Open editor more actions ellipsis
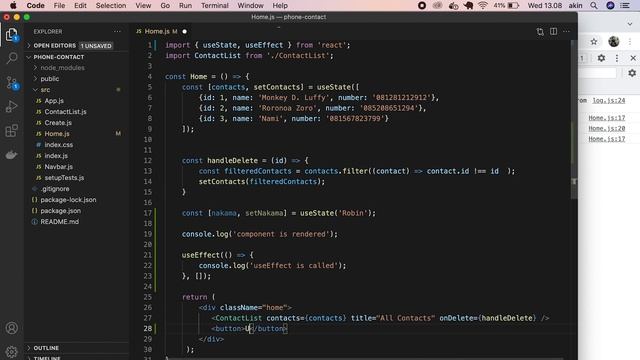The height and width of the screenshot is (360, 640). coord(567,31)
